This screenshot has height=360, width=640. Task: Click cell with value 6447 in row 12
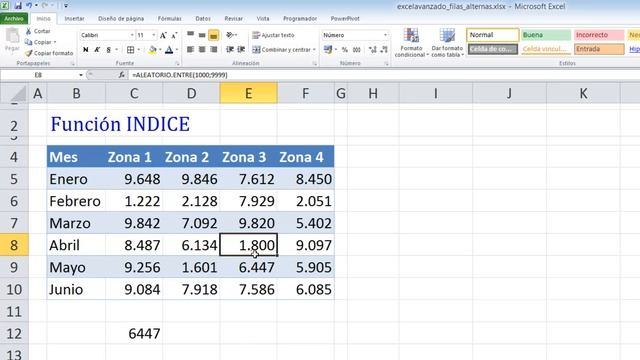[134, 333]
